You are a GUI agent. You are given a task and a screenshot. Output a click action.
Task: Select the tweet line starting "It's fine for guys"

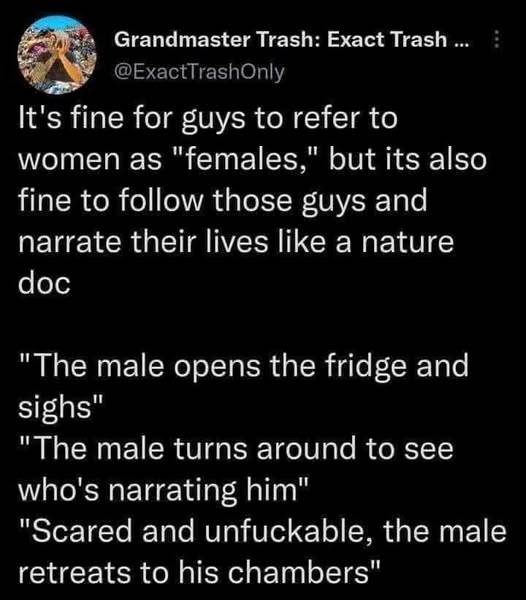208,119
